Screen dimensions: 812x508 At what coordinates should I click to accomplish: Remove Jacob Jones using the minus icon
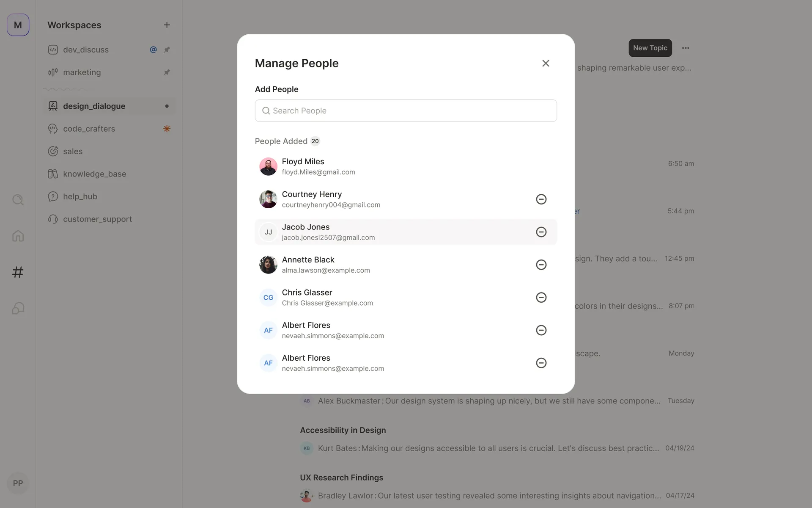(541, 232)
